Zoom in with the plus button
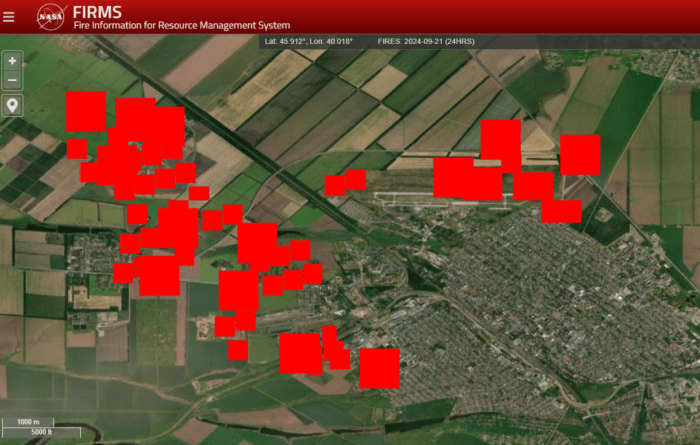The image size is (700, 445). (12, 61)
